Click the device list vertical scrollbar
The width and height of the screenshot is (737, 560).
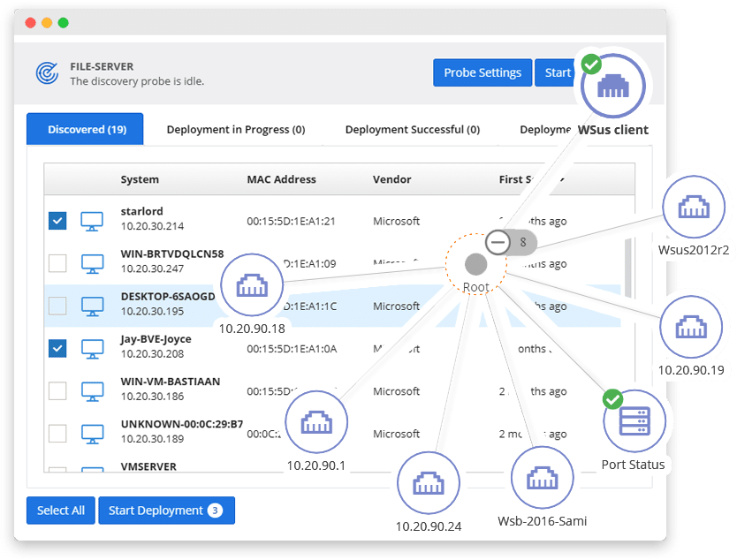pos(628,268)
